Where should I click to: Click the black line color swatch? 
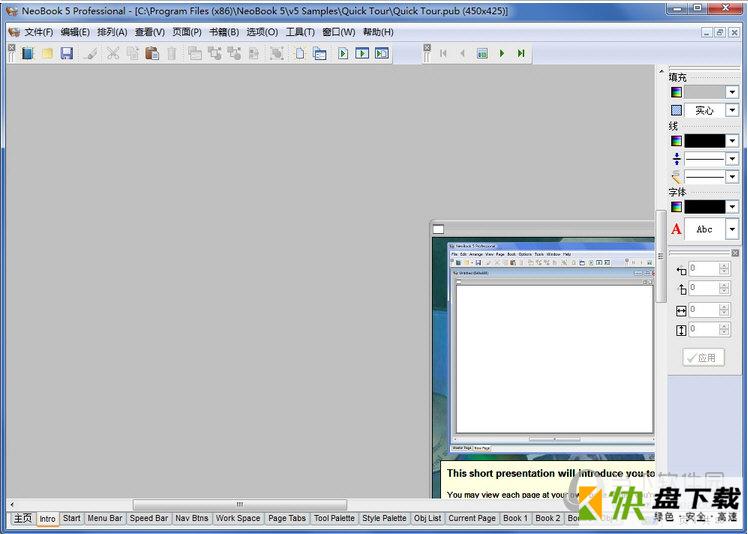(x=705, y=141)
